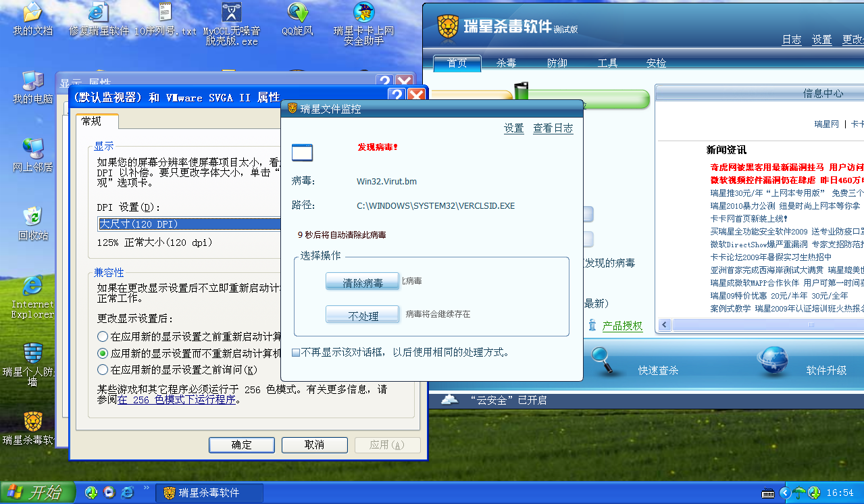Viewport: 864px width, 504px height.
Task: Select the MyCCL无噪音脱壳版.exe desktop icon
Action: pyautogui.click(x=232, y=24)
